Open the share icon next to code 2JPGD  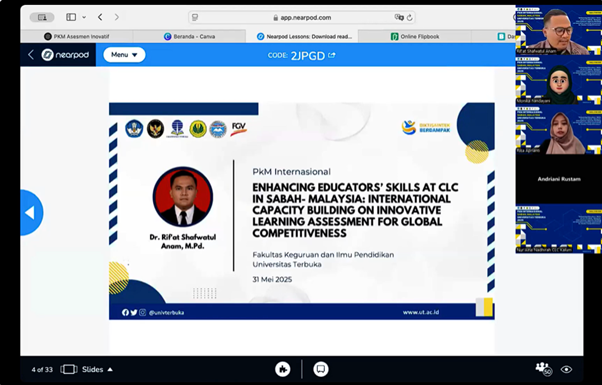332,55
